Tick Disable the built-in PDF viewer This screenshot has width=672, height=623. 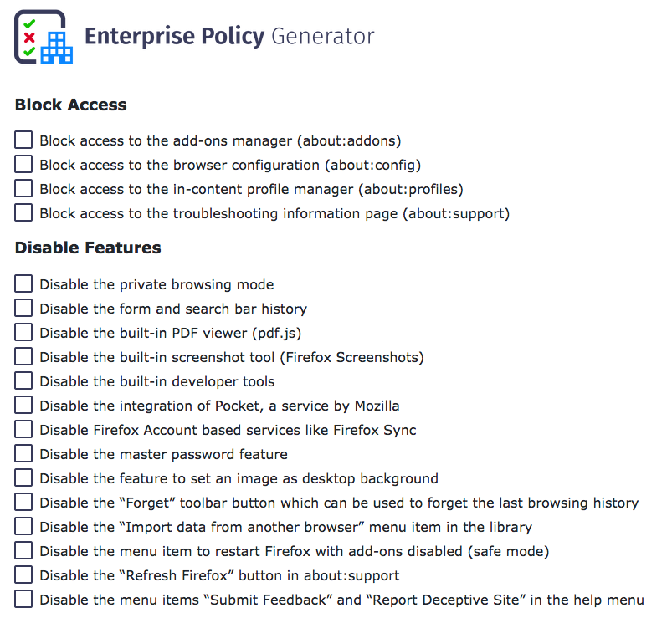[x=23, y=332]
